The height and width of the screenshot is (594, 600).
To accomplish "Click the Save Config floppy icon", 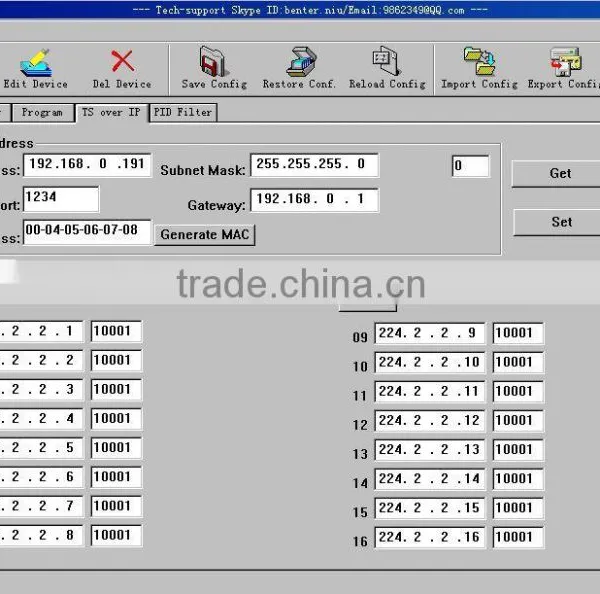I will [x=213, y=61].
